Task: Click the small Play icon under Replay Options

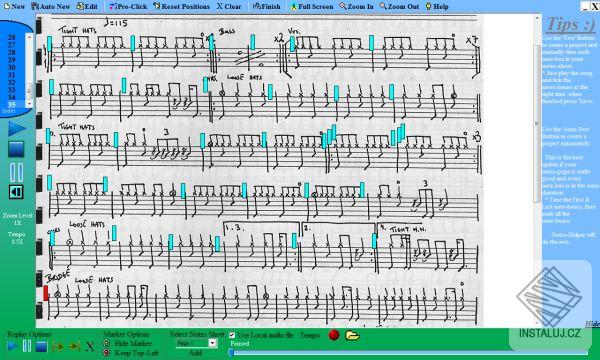Action: coord(13,347)
